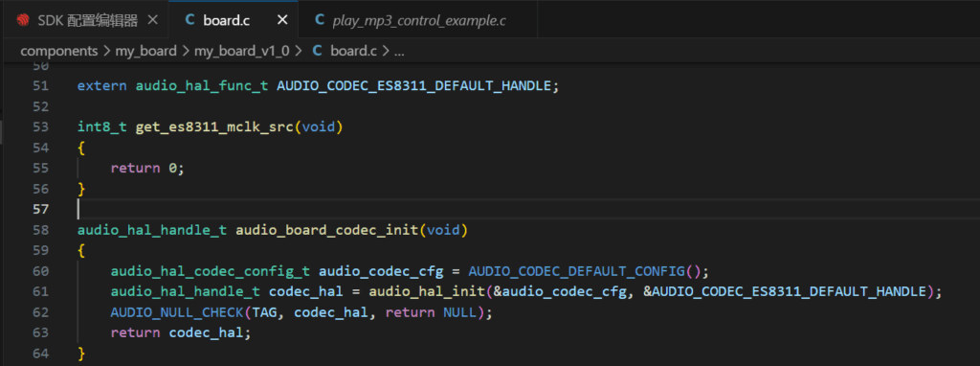The width and height of the screenshot is (980, 366).
Task: Click AUDIO_CODEC_ES8311_DEFAULT_HANDLE on the extern line
Action: [414, 85]
